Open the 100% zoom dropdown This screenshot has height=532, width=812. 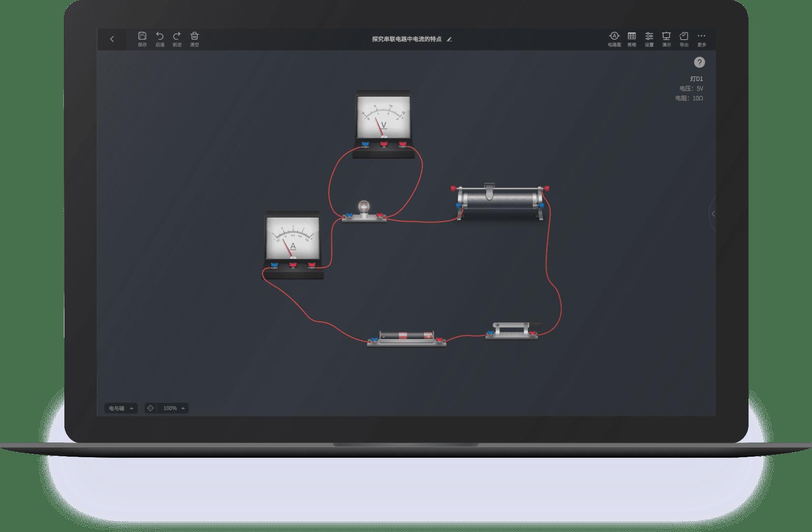tap(174, 408)
